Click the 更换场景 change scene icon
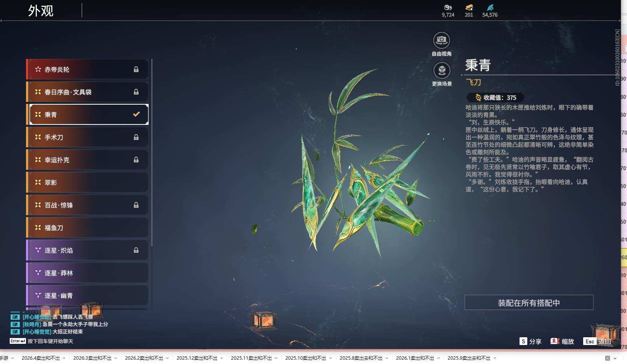 (441, 71)
